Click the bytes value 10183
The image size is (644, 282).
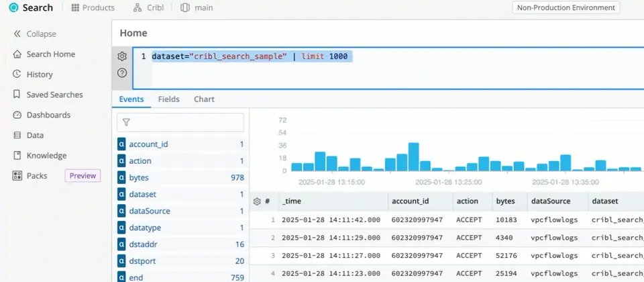click(x=507, y=220)
